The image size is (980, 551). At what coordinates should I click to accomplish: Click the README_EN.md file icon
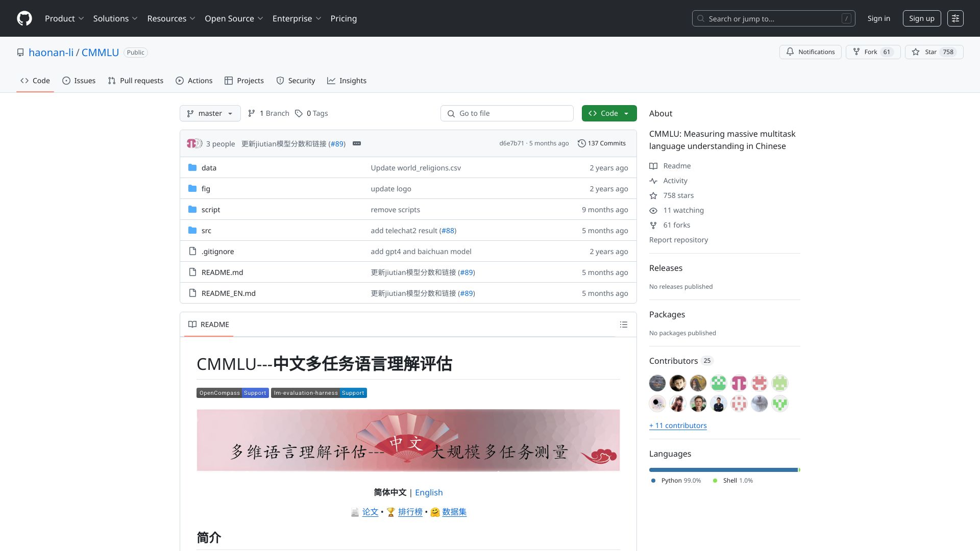[192, 293]
